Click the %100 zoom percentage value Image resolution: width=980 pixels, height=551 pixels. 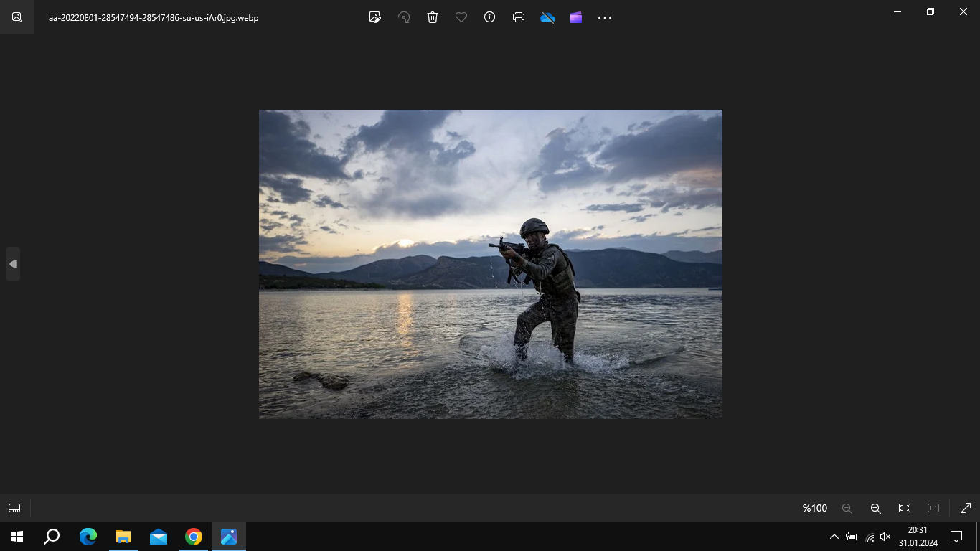coord(814,508)
